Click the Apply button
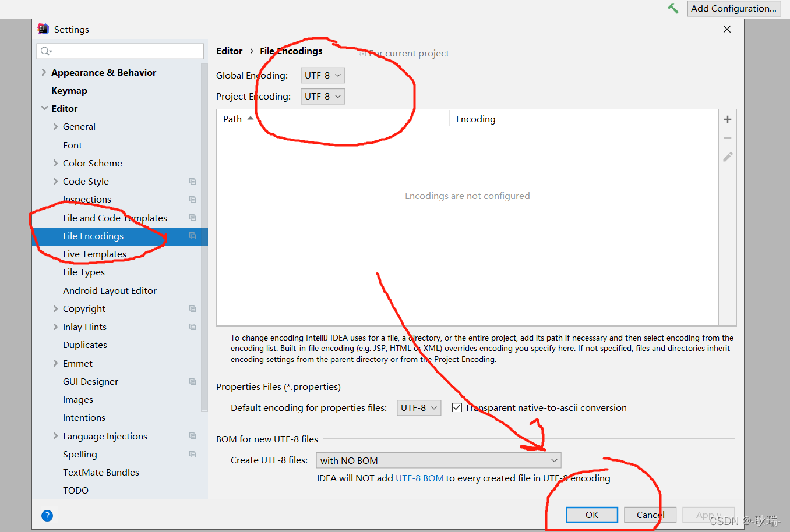 [x=708, y=515]
